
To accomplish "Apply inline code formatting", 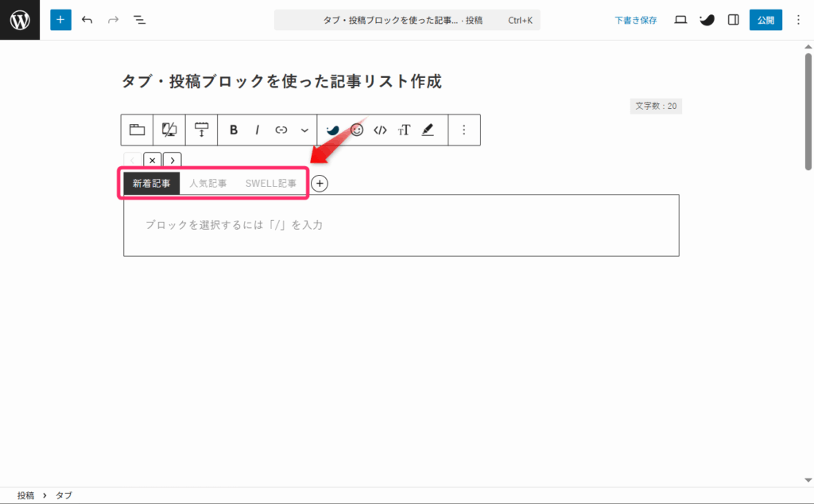I will click(380, 130).
